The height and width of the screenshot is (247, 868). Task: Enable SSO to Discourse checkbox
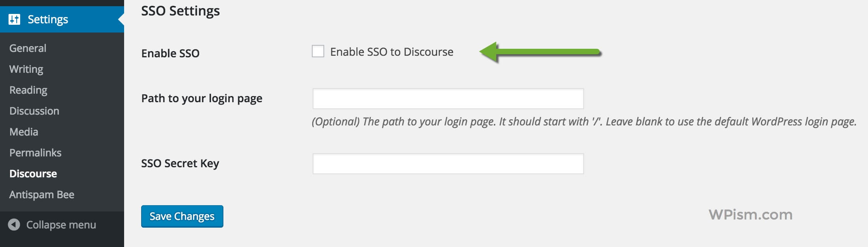(x=318, y=51)
